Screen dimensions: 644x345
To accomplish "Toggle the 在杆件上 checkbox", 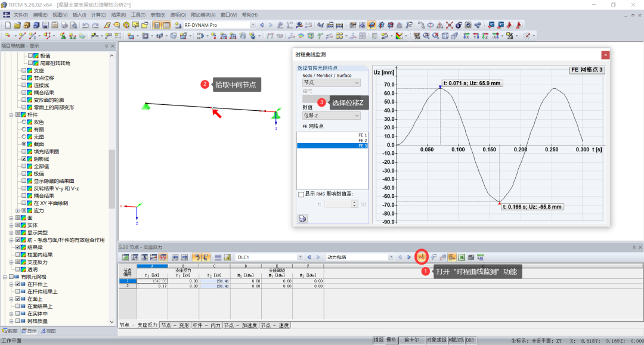I will click(18, 284).
